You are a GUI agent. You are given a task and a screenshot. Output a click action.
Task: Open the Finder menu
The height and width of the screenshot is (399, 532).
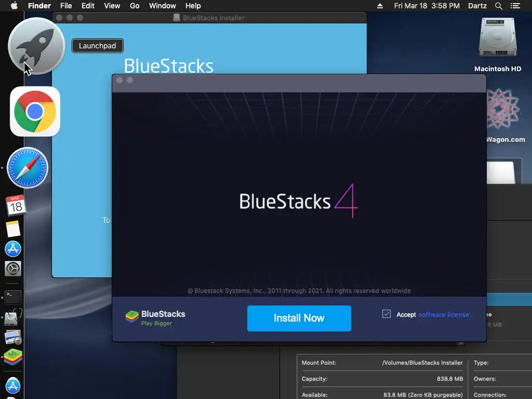(x=39, y=6)
